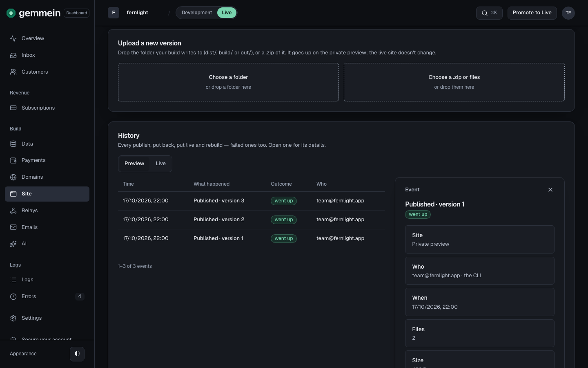Viewport: 588px width, 368px height.
Task: Click the Payments wallet icon
Action: (x=13, y=160)
